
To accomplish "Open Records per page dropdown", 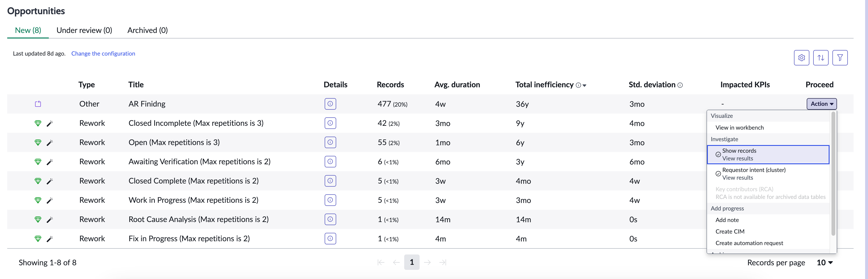I will pos(825,263).
